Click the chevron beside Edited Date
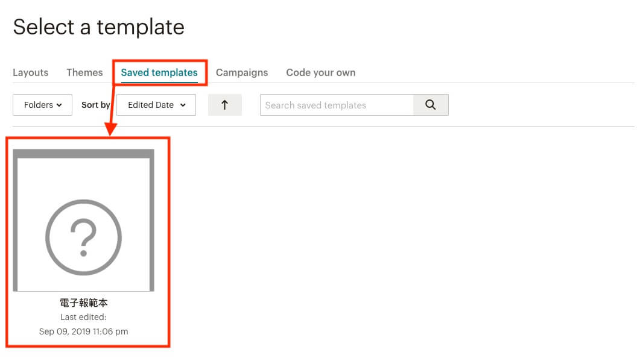This screenshot has width=637, height=364. click(x=183, y=105)
